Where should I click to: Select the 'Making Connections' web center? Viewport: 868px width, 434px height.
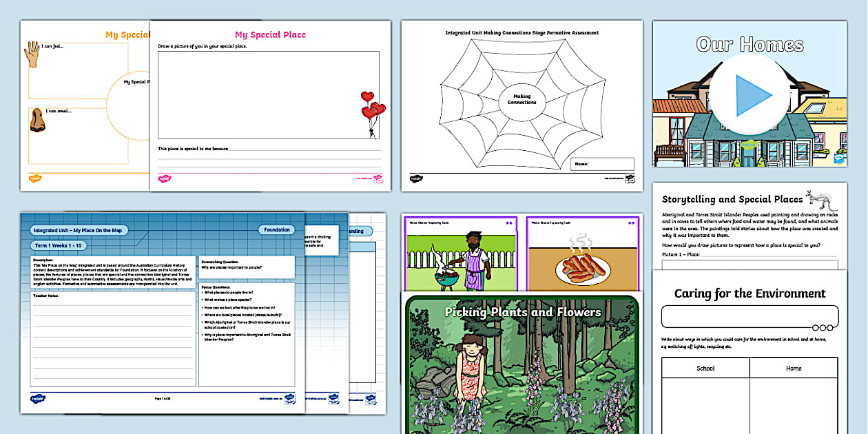pos(521,98)
